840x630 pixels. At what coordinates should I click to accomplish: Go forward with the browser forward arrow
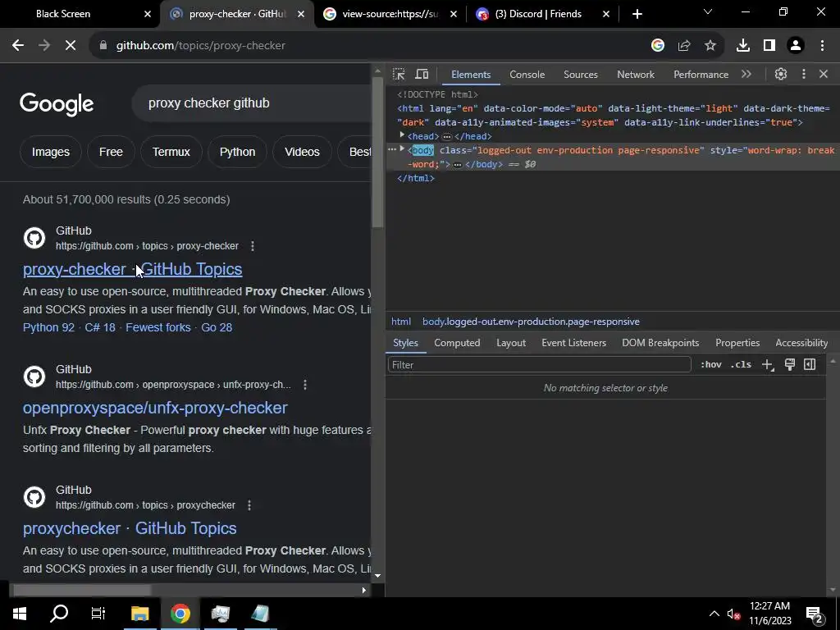(44, 46)
